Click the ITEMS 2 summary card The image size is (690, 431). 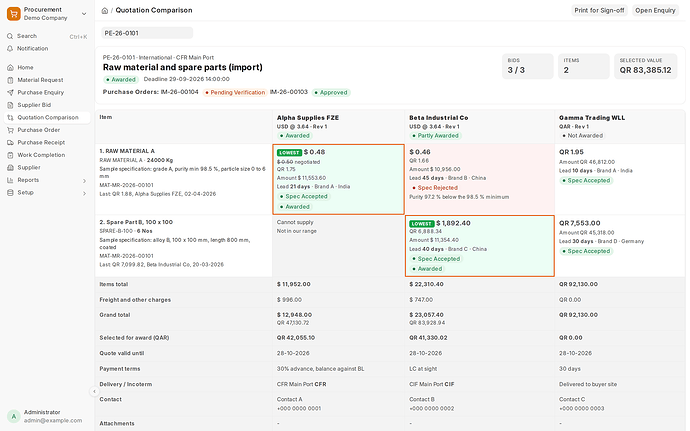584,66
